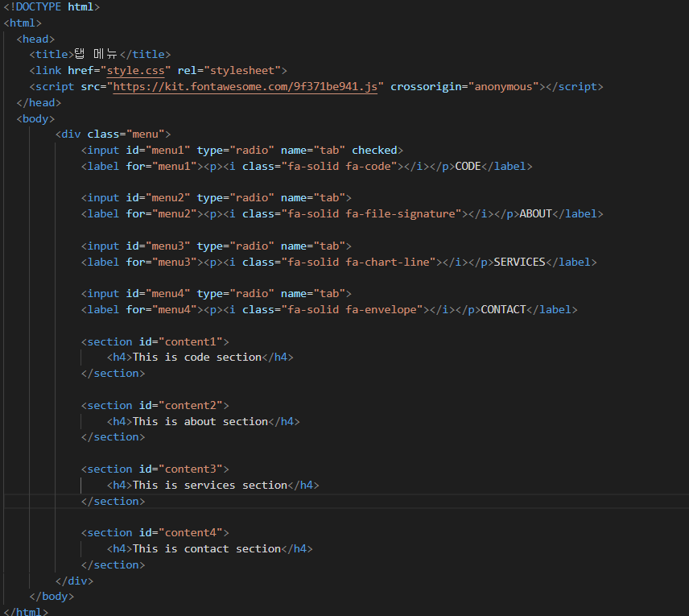Click the CONTACT label text
The width and height of the screenshot is (689, 616).
[503, 309]
